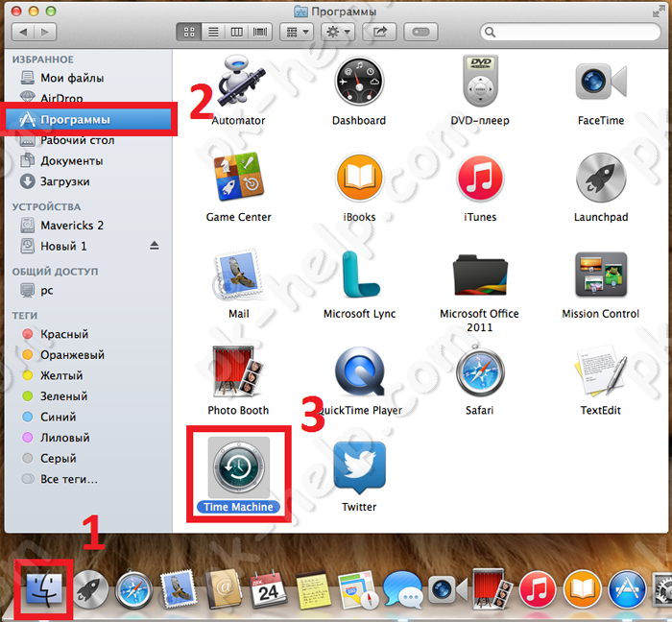672x622 pixels.
Task: Go forward in Finder history
Action: (x=45, y=32)
